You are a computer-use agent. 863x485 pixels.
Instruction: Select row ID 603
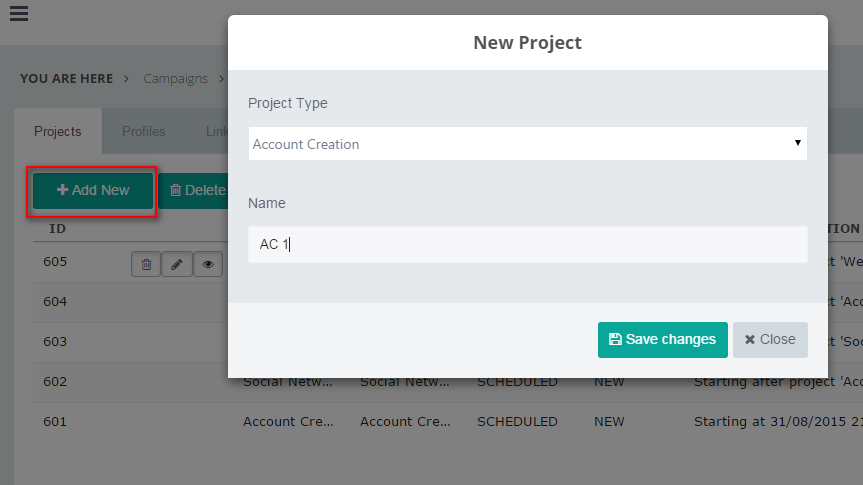tap(55, 342)
